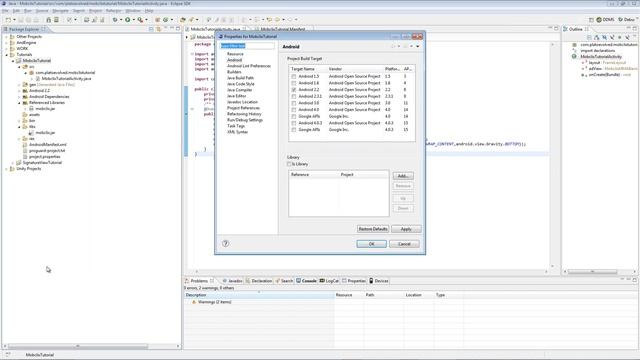Click the External Tools run icon
The width and height of the screenshot is (640, 360).
(x=140, y=20)
